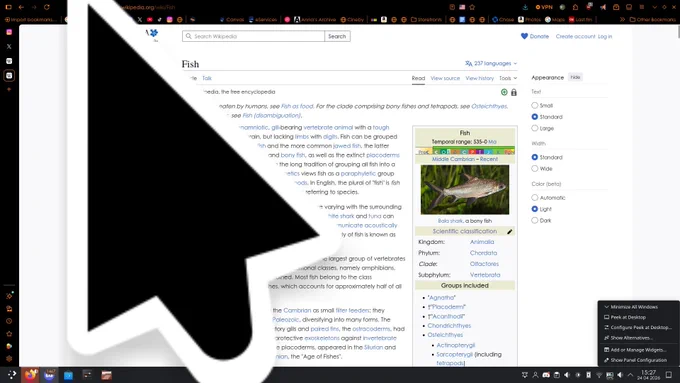Image resolution: width=680 pixels, height=383 pixels.
Task: Click the padlock protection icon
Action: [x=514, y=92]
